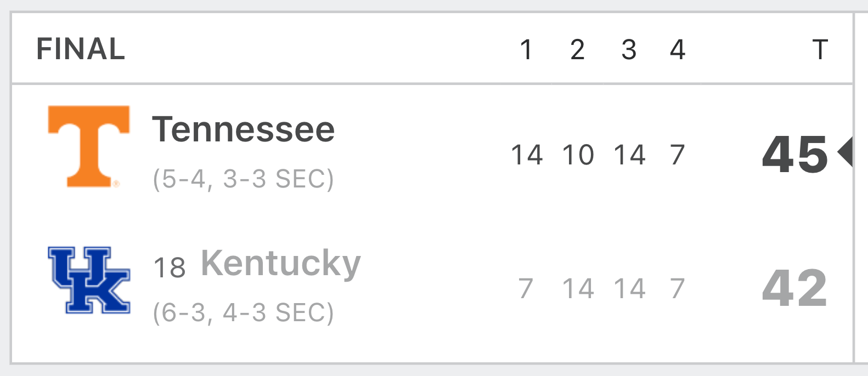This screenshot has width=868, height=376.
Task: Click Kentucky's second quarter score 14
Action: tap(578, 288)
